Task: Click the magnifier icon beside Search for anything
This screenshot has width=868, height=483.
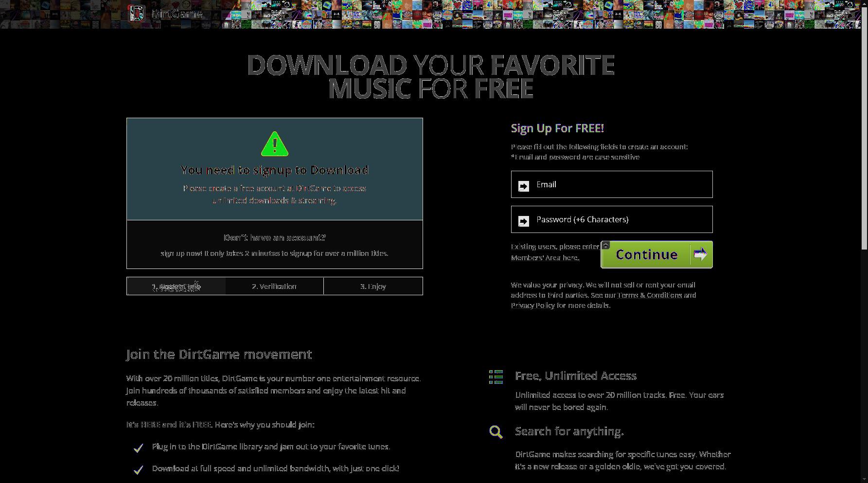Action: 496,432
